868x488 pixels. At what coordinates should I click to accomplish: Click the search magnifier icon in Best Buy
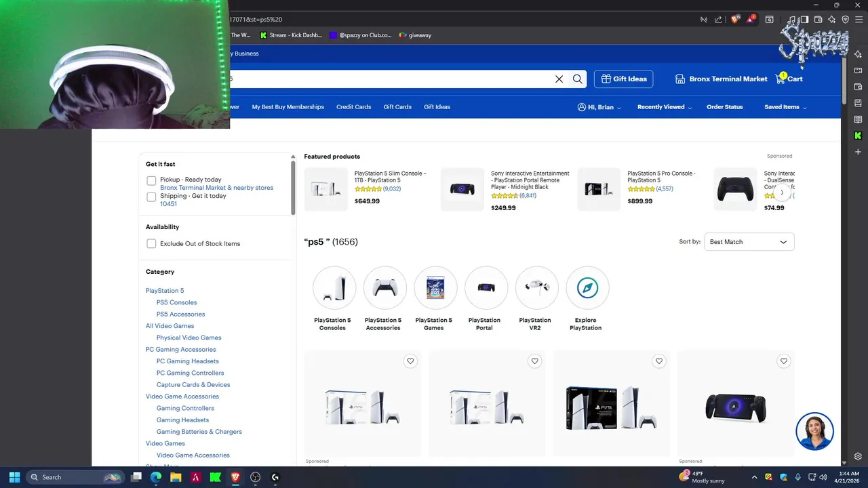click(577, 79)
